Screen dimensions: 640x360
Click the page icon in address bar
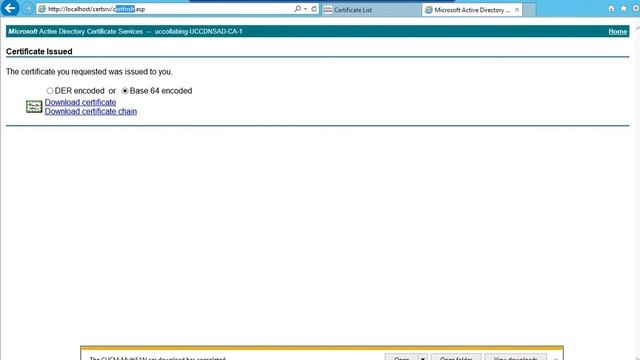click(x=42, y=9)
